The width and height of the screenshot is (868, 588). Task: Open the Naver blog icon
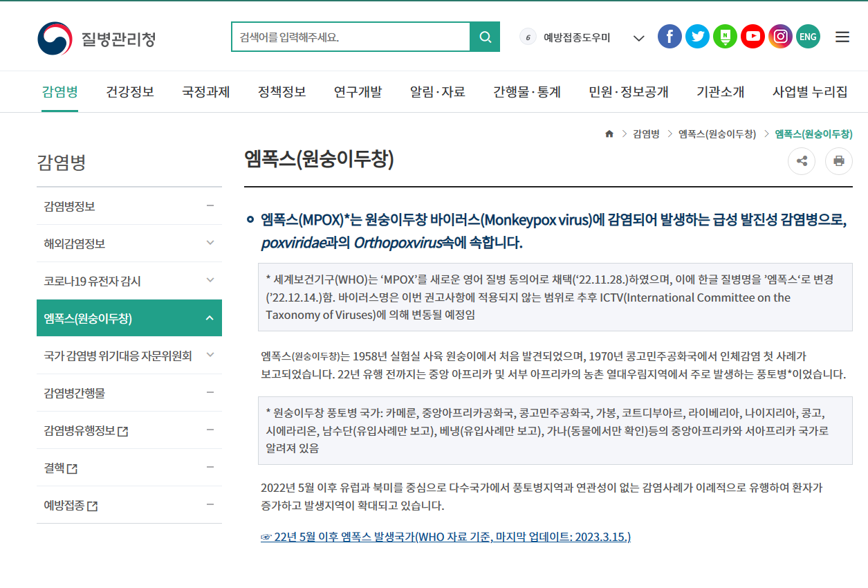[725, 36]
